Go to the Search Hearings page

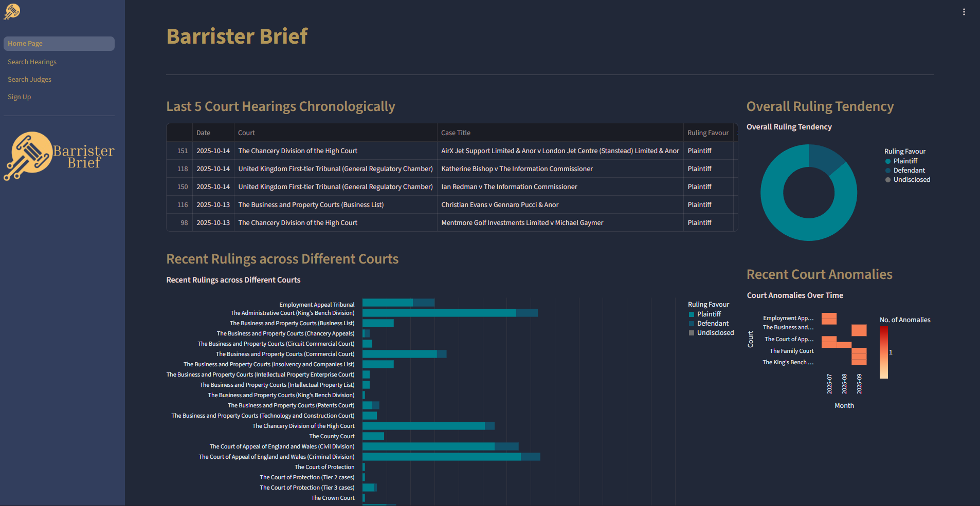pos(32,62)
